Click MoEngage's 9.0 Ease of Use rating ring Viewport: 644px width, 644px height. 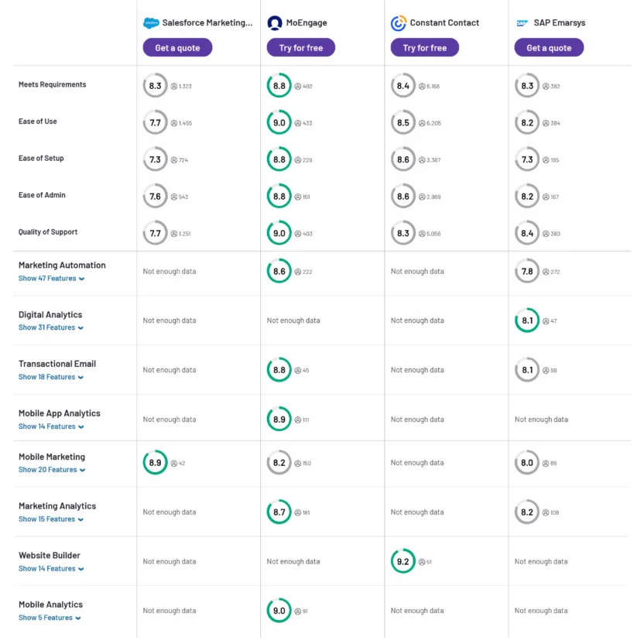click(x=279, y=122)
